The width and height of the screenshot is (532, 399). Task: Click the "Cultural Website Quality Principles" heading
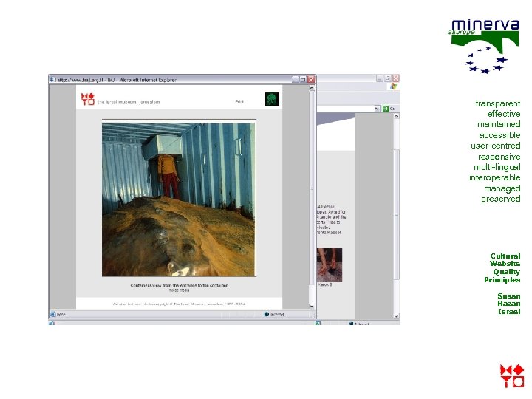502,267
